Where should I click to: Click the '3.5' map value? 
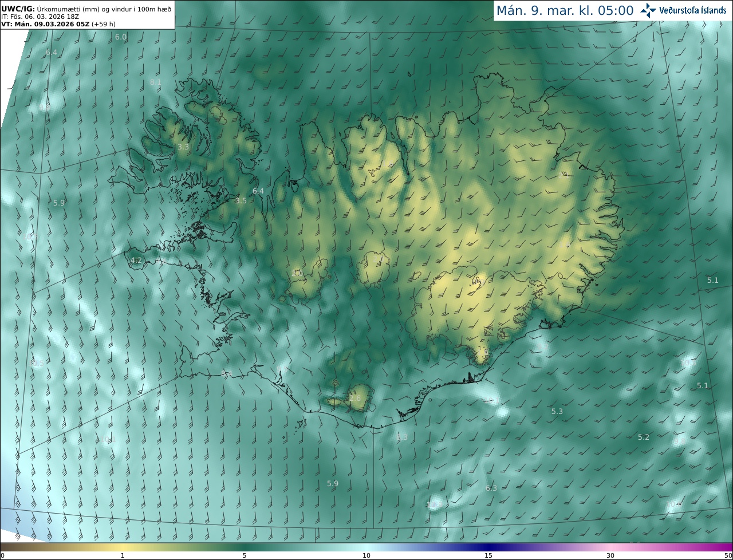coord(241,201)
